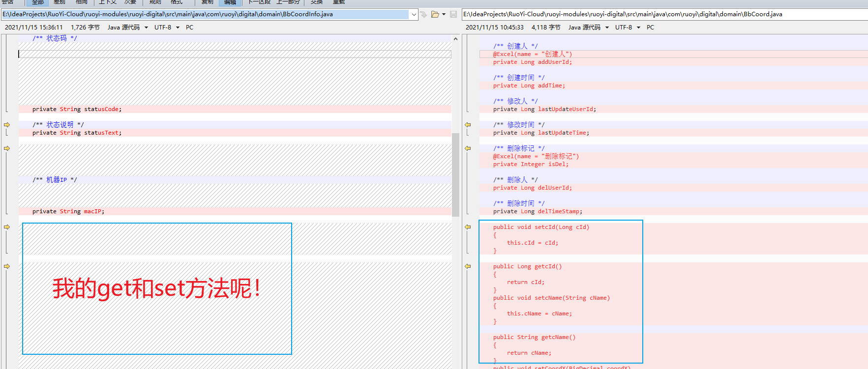
Task: Click line private String statusCode;
Action: click(77, 109)
